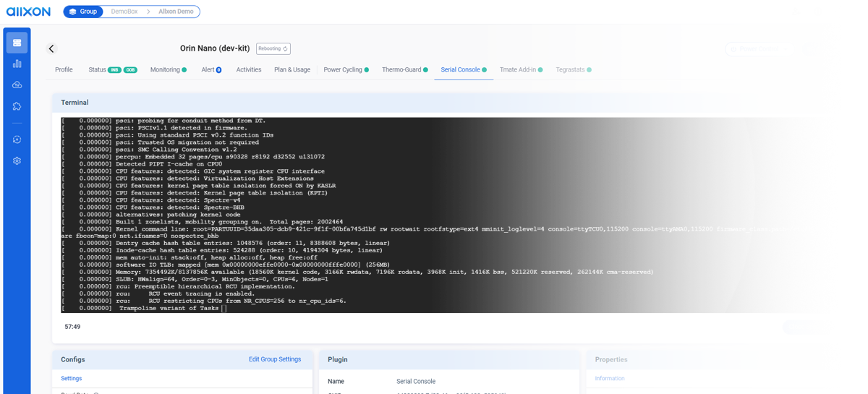The height and width of the screenshot is (394, 868).
Task: Open the Group selector in breadcrumb
Action: click(x=83, y=12)
